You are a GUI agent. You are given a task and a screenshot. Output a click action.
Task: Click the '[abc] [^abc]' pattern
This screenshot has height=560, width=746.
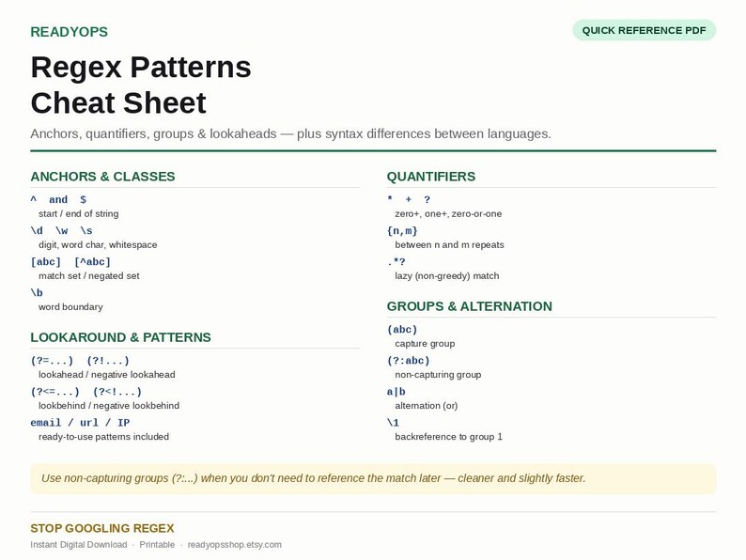coord(70,262)
